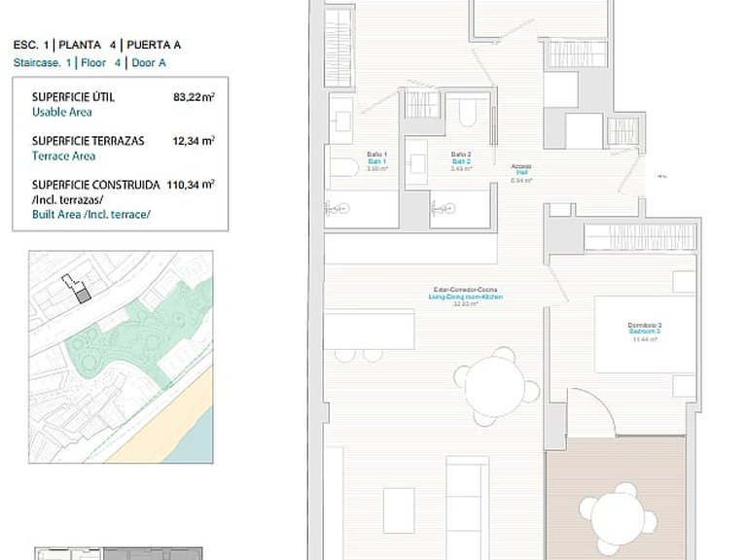Click the "Baño 1" room label

[376, 155]
